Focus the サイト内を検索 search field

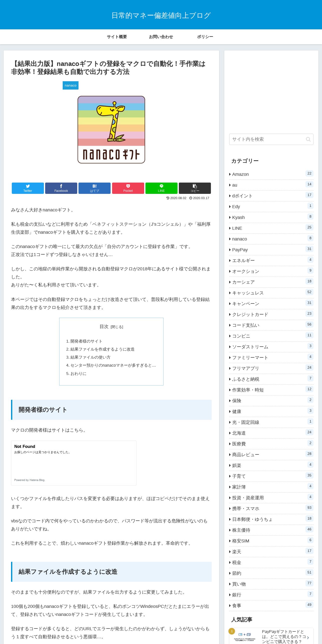(x=271, y=139)
